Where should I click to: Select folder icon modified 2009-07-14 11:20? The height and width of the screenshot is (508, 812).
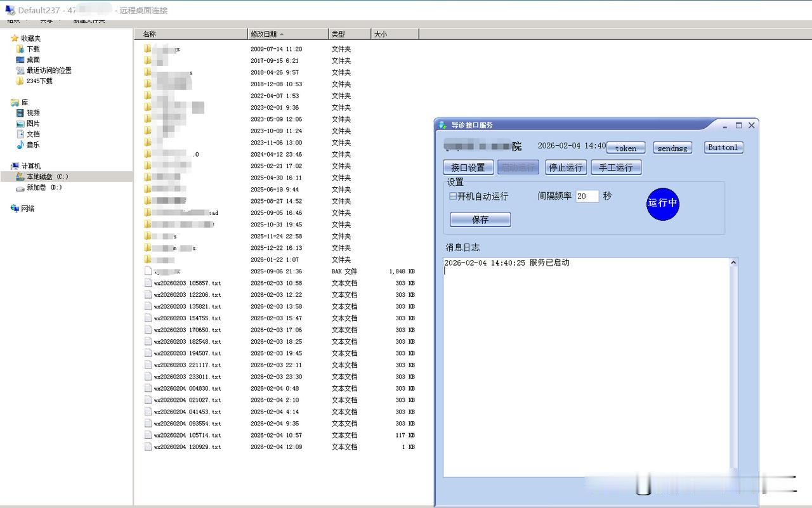point(148,49)
